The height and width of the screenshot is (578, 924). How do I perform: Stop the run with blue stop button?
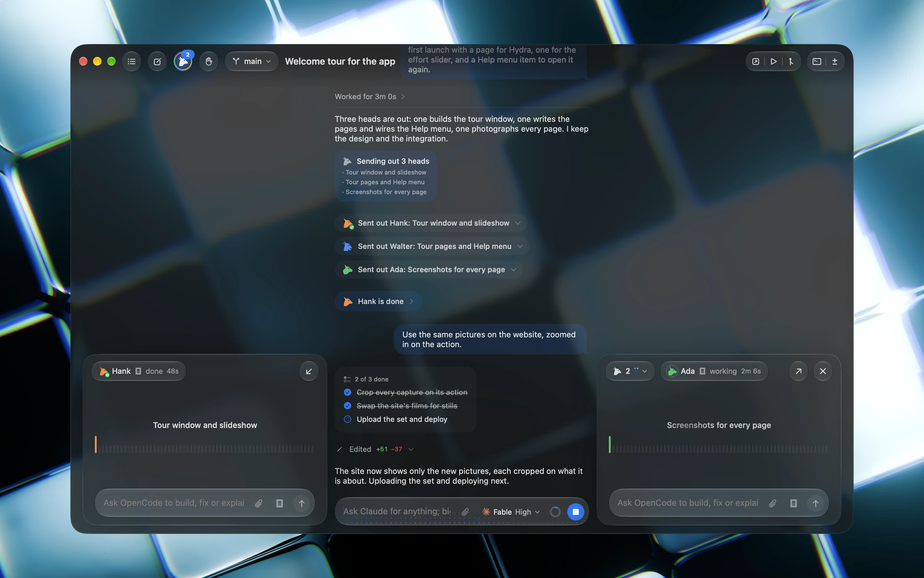[x=575, y=512]
